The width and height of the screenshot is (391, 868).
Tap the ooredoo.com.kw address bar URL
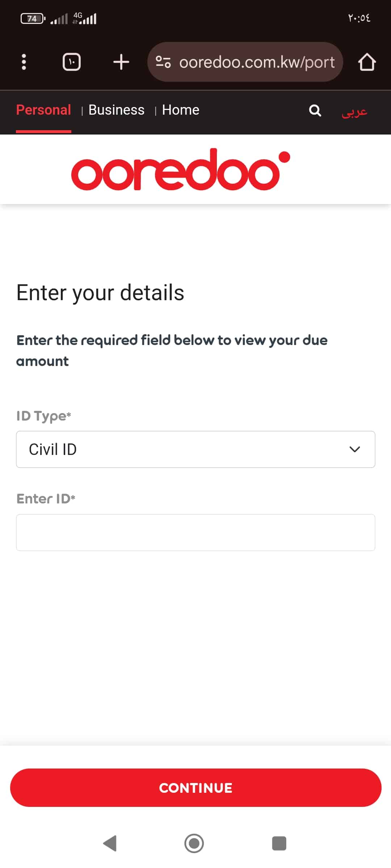(257, 62)
